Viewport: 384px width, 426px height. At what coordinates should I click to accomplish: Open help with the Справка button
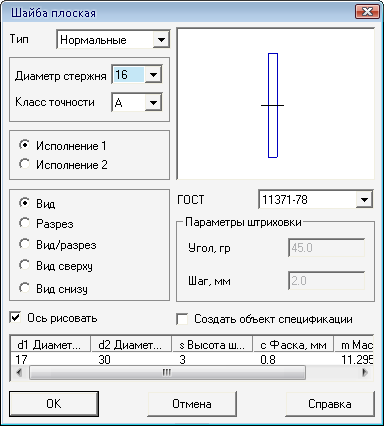(330, 404)
